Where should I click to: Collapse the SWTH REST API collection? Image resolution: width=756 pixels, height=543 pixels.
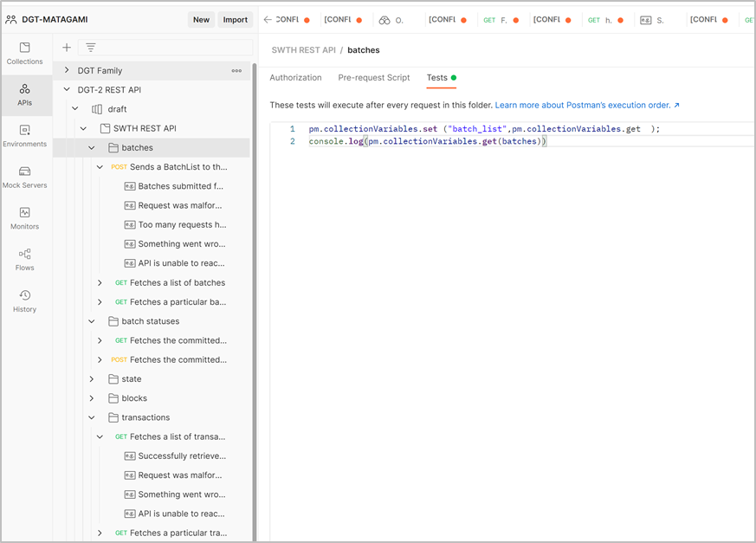coord(83,128)
